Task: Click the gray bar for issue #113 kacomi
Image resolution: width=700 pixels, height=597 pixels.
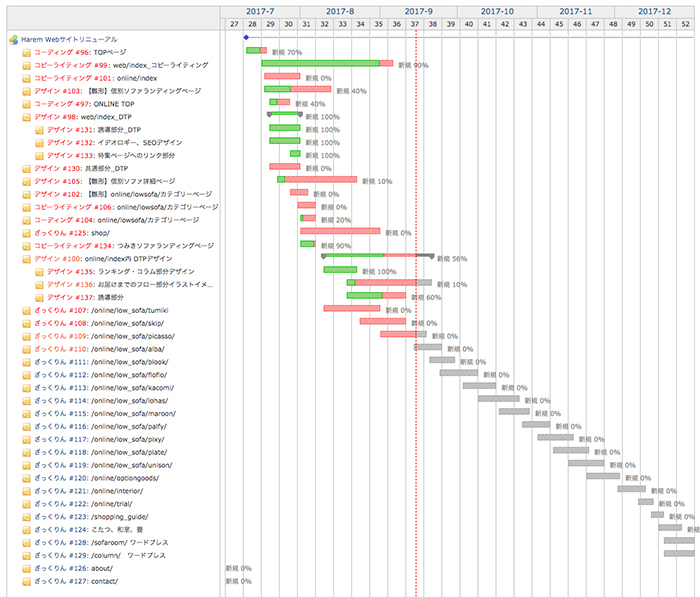Action: coord(479,386)
